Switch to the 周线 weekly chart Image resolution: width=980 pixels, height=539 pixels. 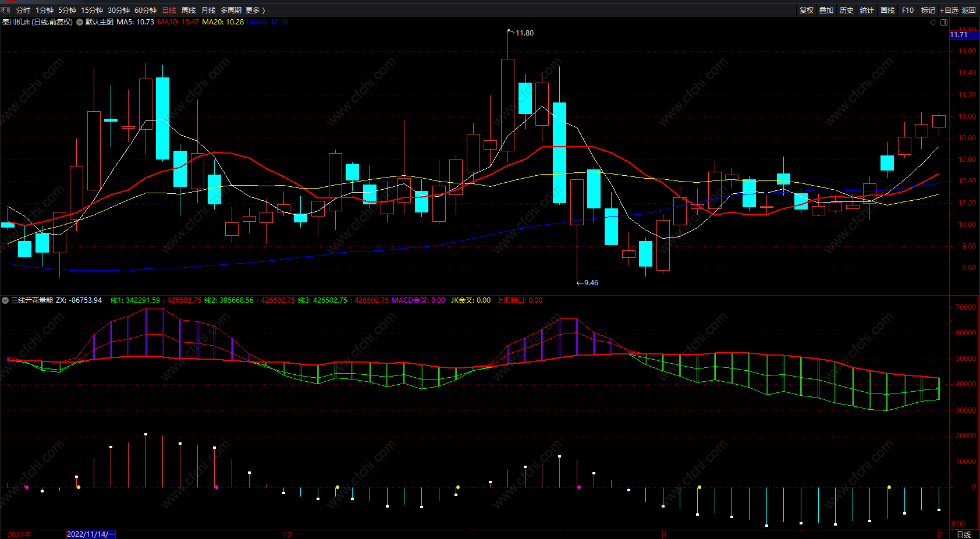(189, 10)
